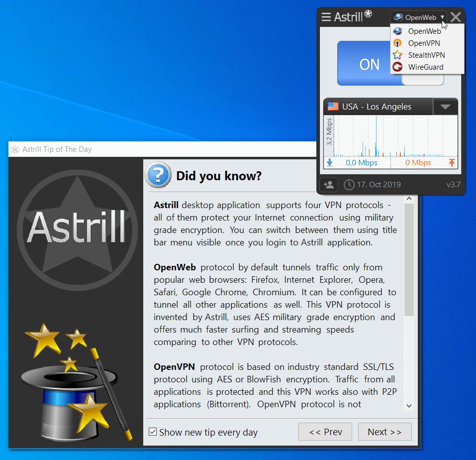Click the 3,2 Mbps graph scale label
The height and width of the screenshot is (460, 476).
pos(329,131)
